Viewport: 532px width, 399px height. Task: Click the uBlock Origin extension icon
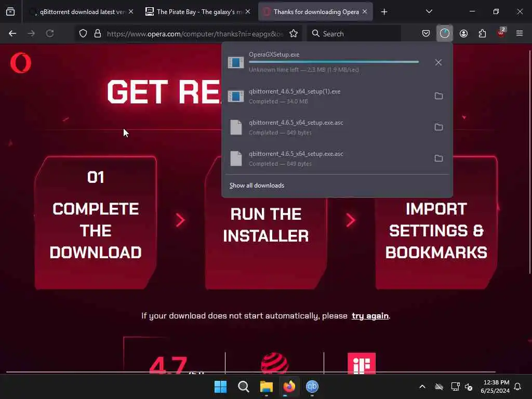[x=501, y=33]
